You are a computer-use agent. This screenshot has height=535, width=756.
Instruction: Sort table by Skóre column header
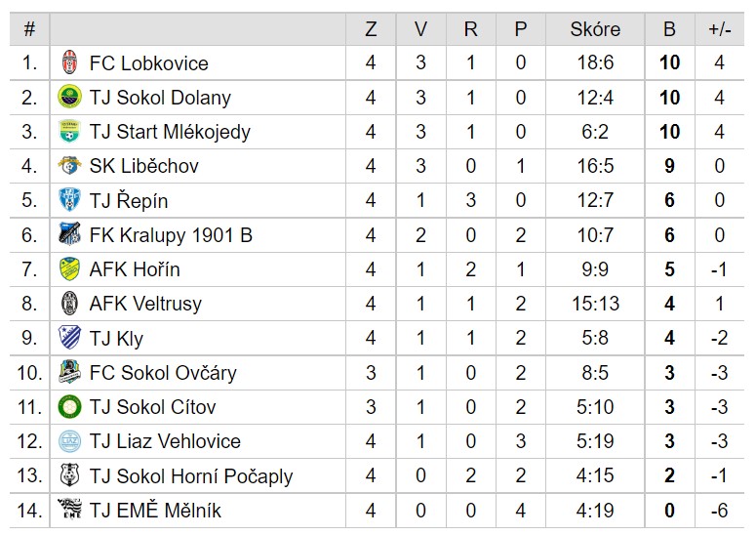(595, 29)
